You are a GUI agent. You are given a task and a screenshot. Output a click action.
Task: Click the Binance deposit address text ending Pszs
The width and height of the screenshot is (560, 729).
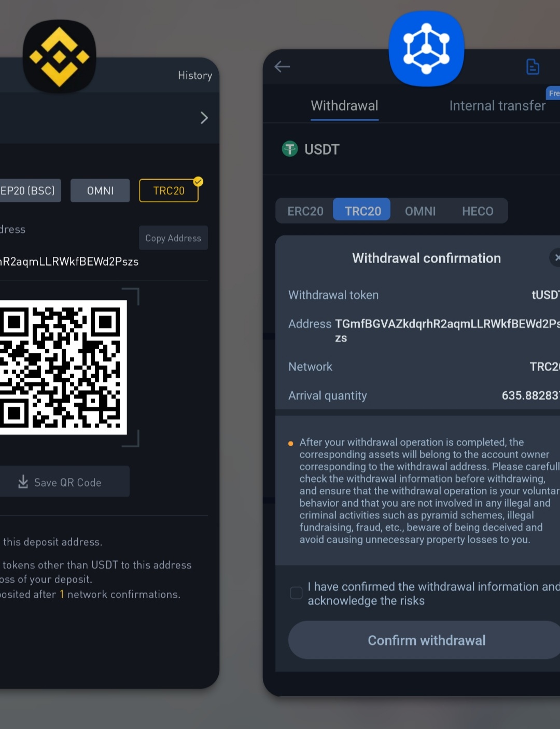(x=69, y=262)
